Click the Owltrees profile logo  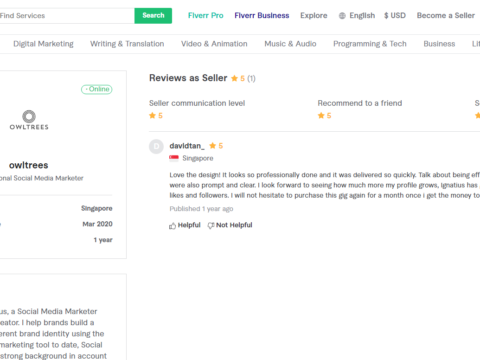(x=29, y=120)
